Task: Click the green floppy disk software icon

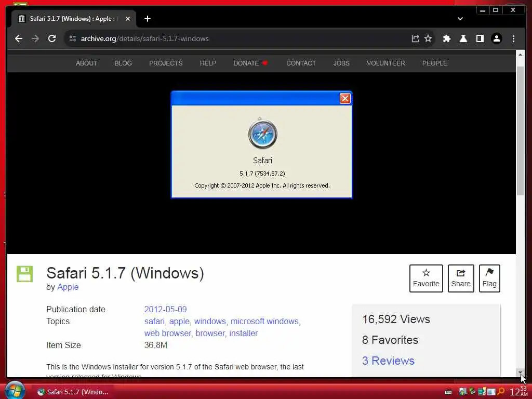Action: (x=25, y=274)
